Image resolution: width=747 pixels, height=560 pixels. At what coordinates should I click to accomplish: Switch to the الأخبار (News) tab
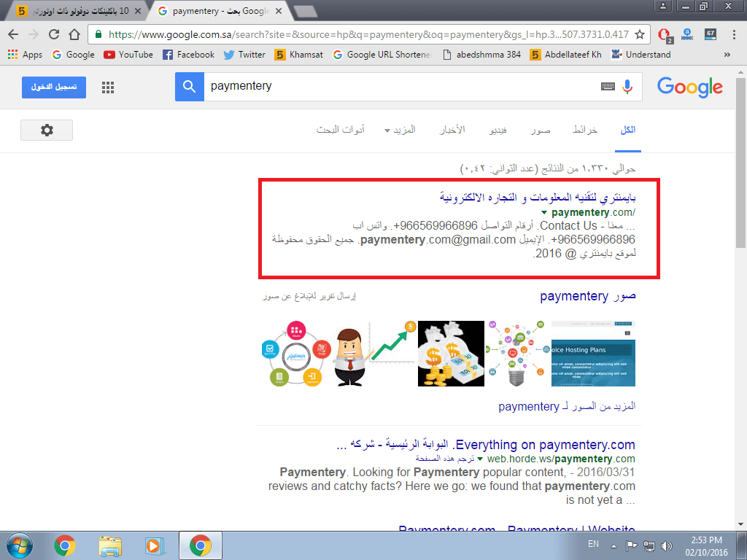click(452, 130)
